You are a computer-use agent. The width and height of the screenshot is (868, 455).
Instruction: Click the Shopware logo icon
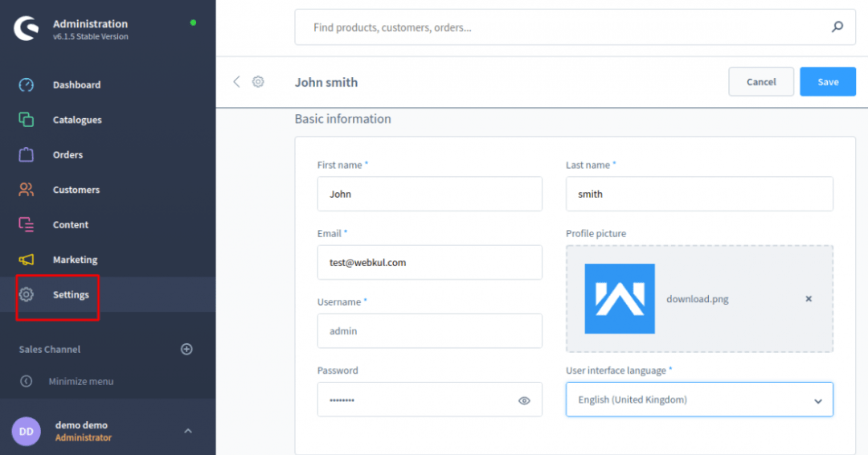[x=26, y=28]
